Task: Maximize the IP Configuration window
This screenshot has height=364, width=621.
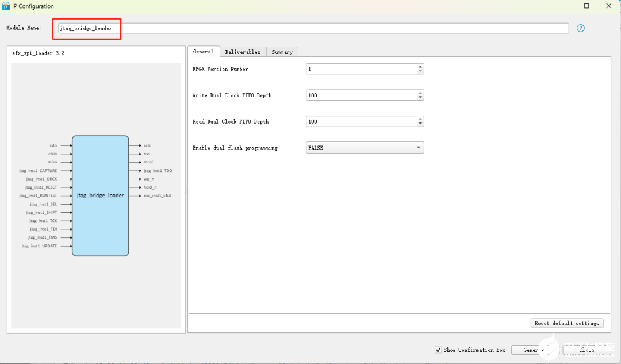Action: pos(586,6)
